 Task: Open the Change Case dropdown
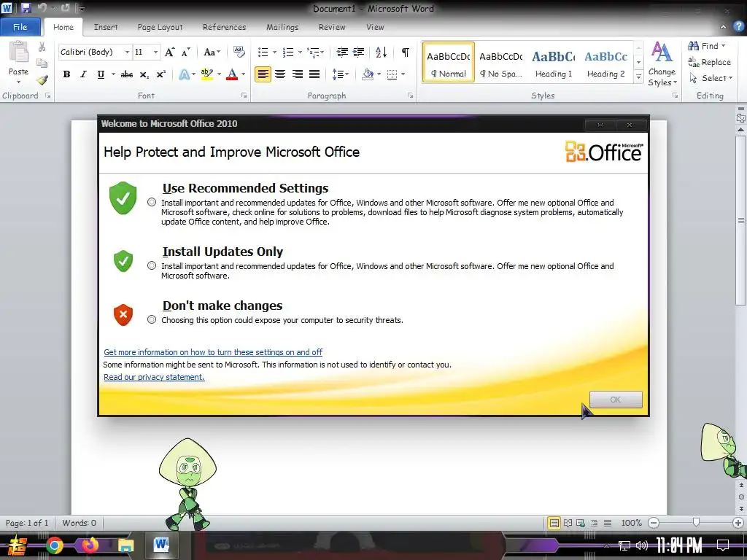coord(212,52)
